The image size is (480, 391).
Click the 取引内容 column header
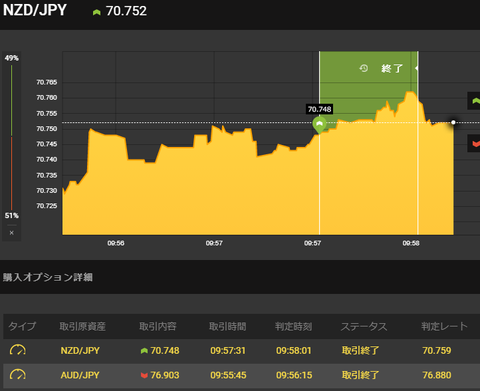click(x=158, y=326)
